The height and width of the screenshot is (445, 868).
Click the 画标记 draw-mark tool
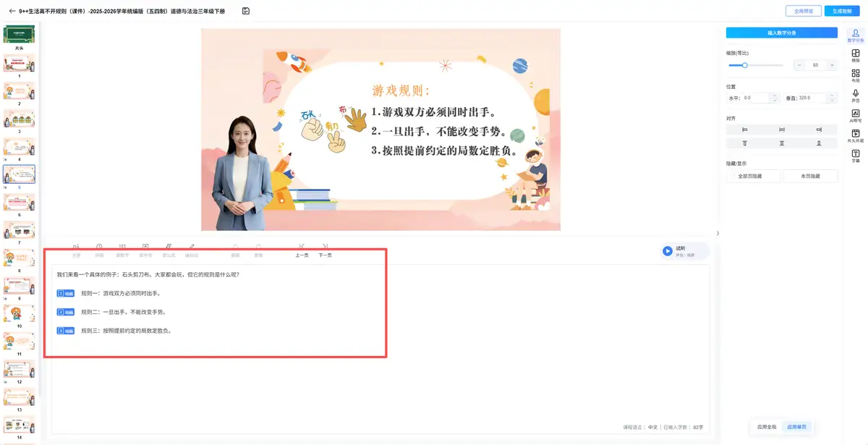click(x=192, y=250)
